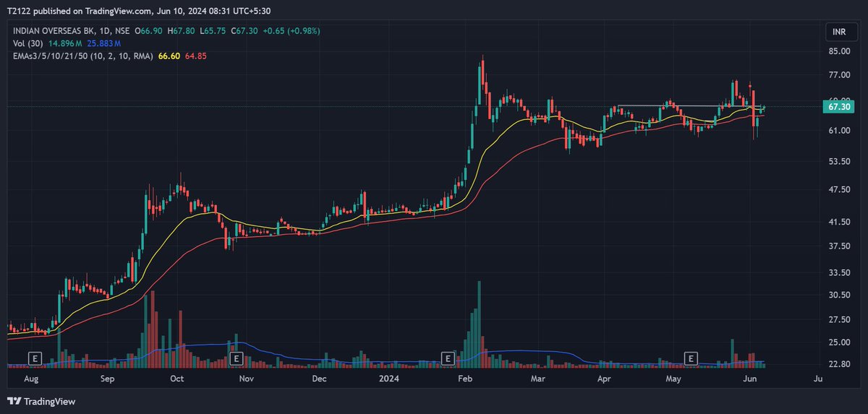Click the 22.80 price axis label

pos(839,364)
